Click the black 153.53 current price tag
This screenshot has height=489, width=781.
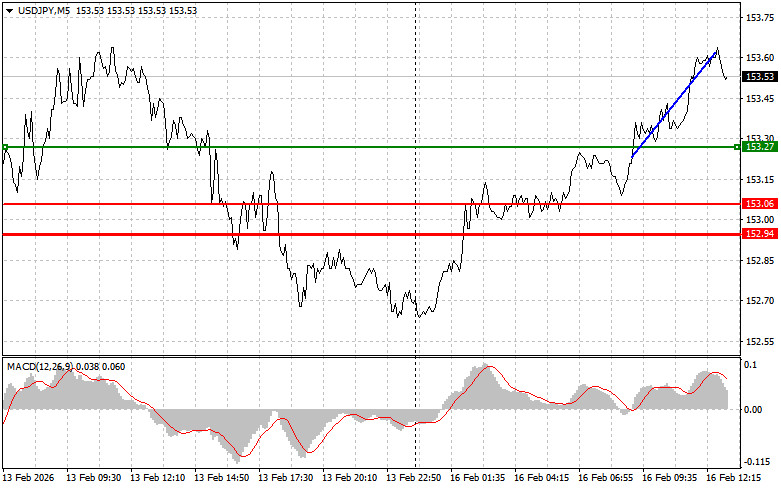[757, 77]
